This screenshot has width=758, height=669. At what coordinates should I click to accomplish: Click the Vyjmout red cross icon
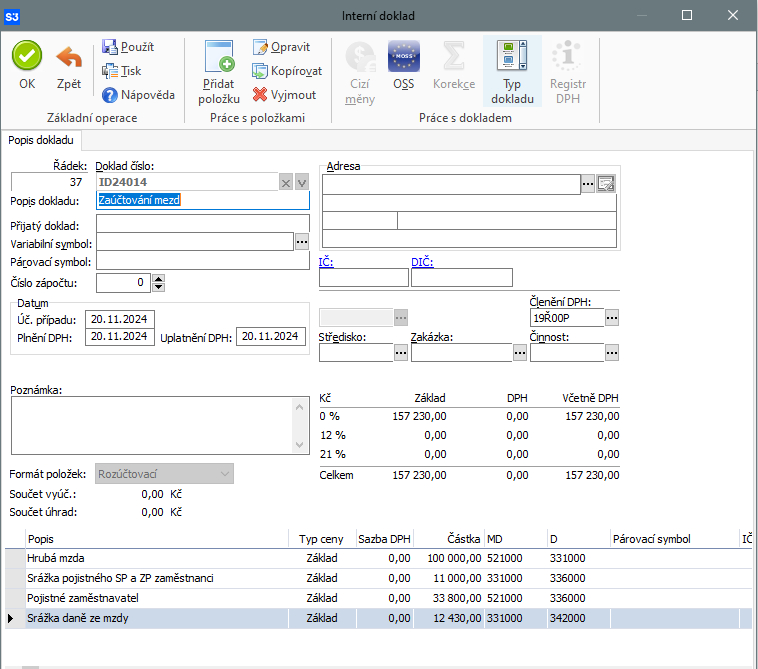[261, 95]
